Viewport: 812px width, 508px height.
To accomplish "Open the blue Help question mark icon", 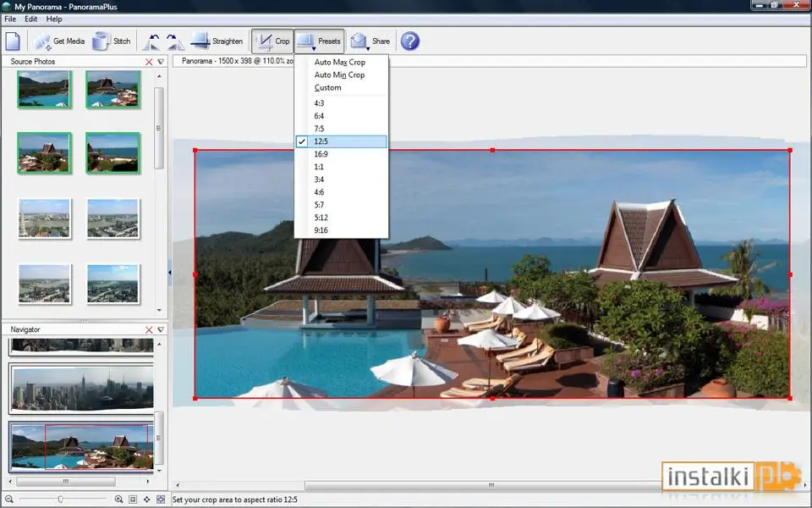I will (410, 41).
